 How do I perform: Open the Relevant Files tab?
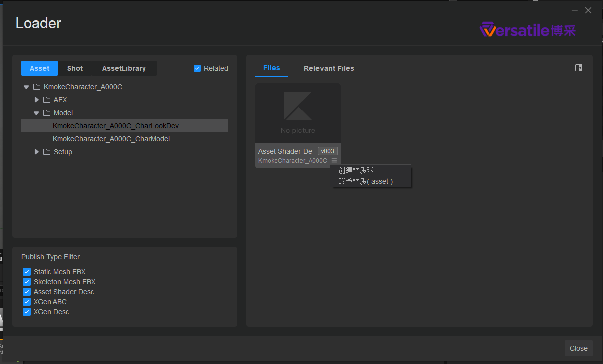click(x=329, y=68)
